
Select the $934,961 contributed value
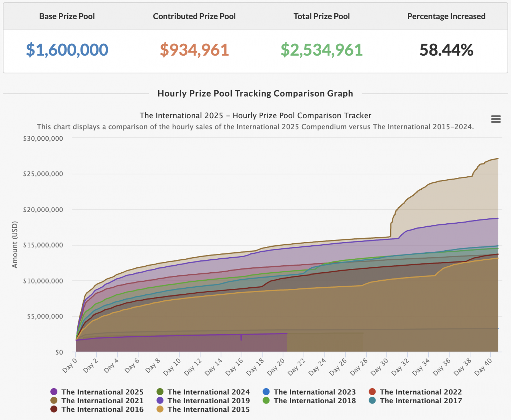pos(194,50)
